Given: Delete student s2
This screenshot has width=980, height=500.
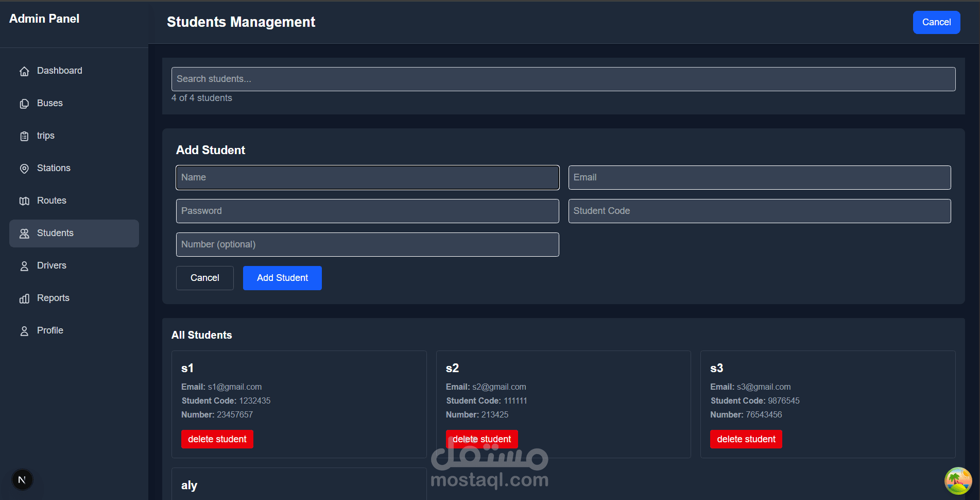Looking at the screenshot, I should click(482, 439).
